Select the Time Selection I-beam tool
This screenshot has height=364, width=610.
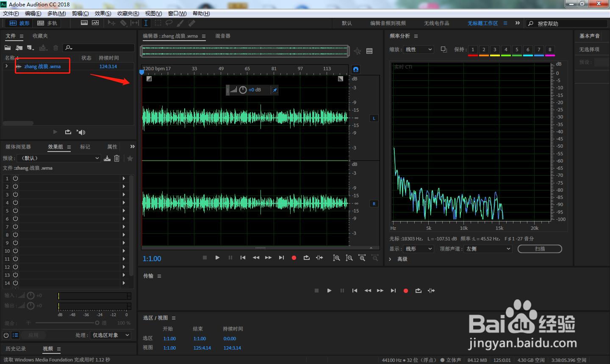click(x=146, y=23)
